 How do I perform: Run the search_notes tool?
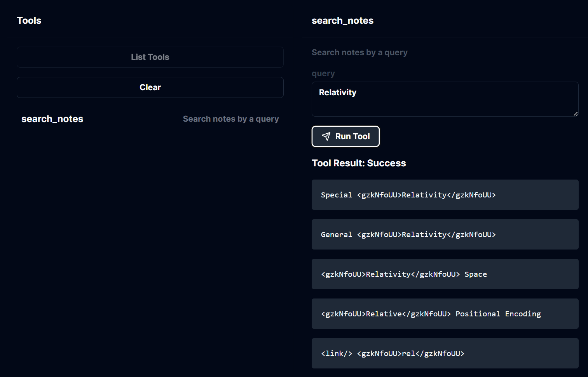coord(345,136)
